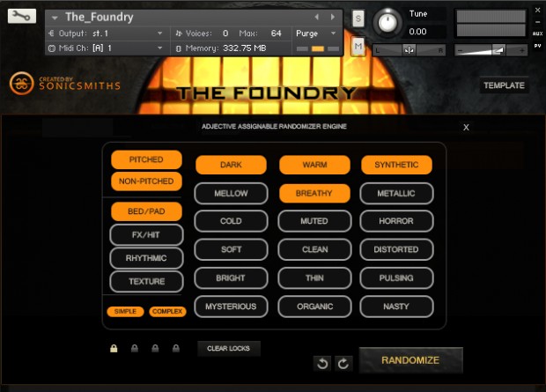Mute the instrument with M button
Viewport: 546px width, 392px height.
[358, 47]
